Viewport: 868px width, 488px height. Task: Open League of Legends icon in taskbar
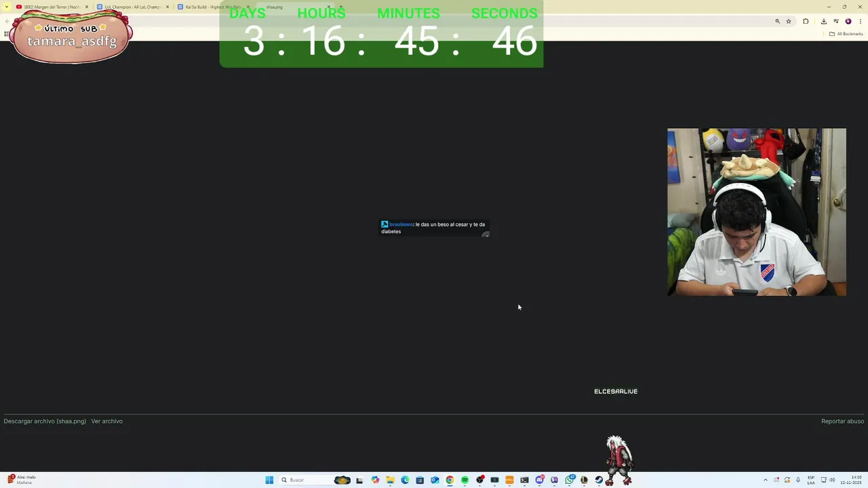584,480
